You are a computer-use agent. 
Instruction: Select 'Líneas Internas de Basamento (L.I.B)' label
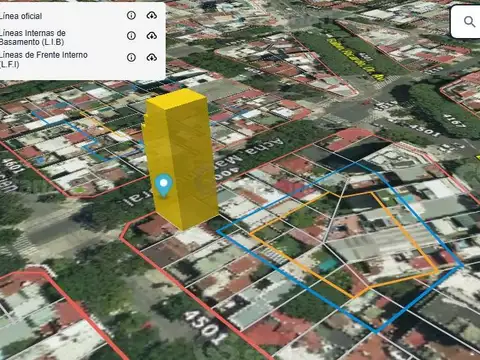click(33, 37)
